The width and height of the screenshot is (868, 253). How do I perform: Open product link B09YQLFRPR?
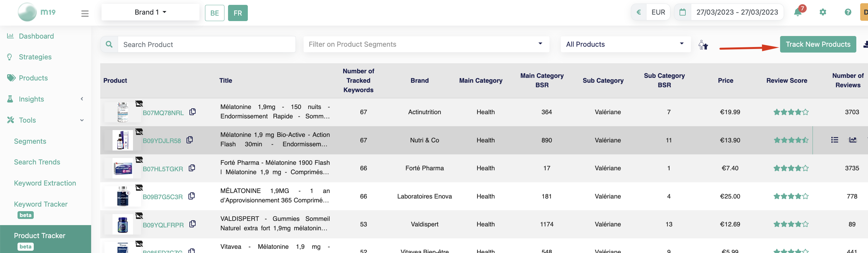coord(163,225)
